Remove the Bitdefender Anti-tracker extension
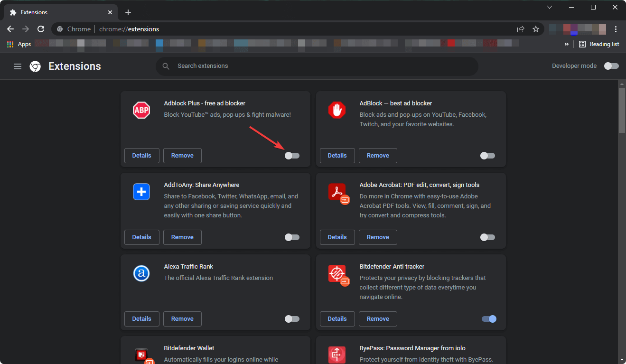Image resolution: width=626 pixels, height=364 pixels. [x=378, y=319]
